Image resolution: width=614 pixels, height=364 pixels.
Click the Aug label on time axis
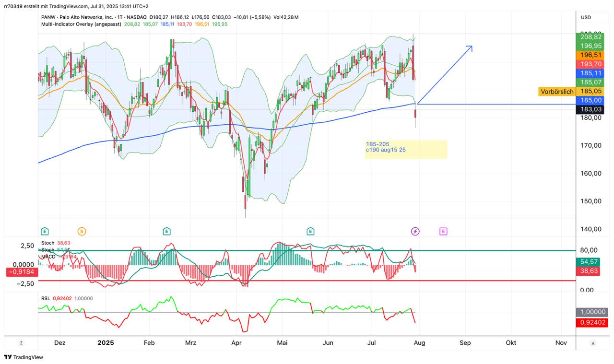[x=419, y=343]
